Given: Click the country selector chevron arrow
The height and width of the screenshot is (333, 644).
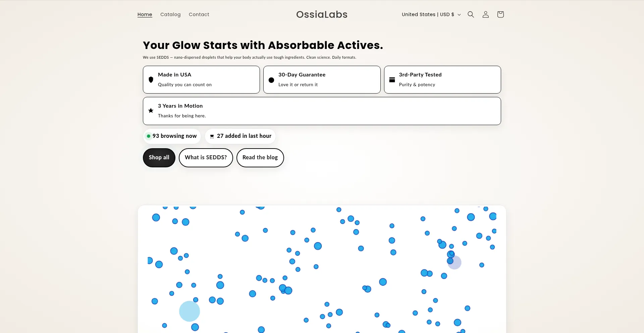Looking at the screenshot, I should (x=459, y=15).
